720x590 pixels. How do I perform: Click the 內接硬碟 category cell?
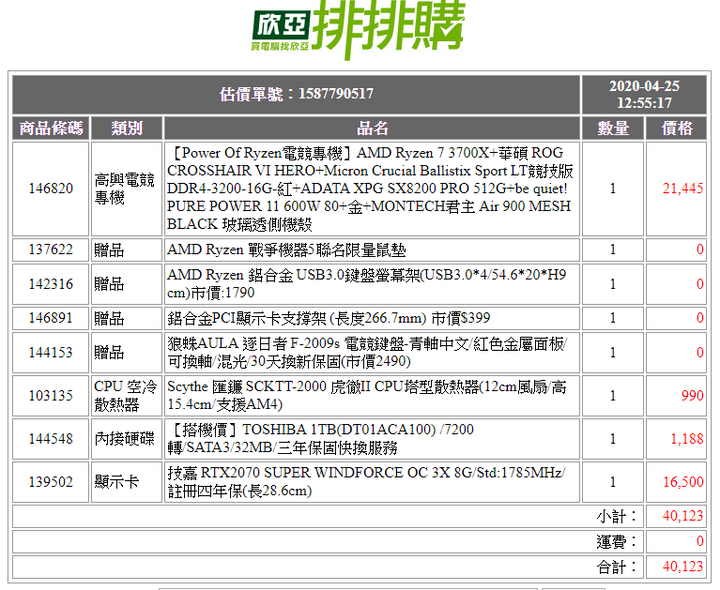tap(127, 439)
